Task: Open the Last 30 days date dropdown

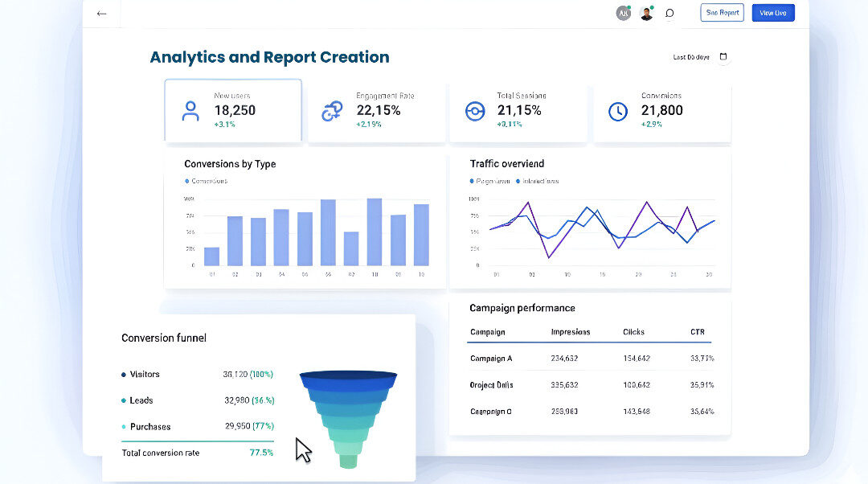Action: point(691,57)
